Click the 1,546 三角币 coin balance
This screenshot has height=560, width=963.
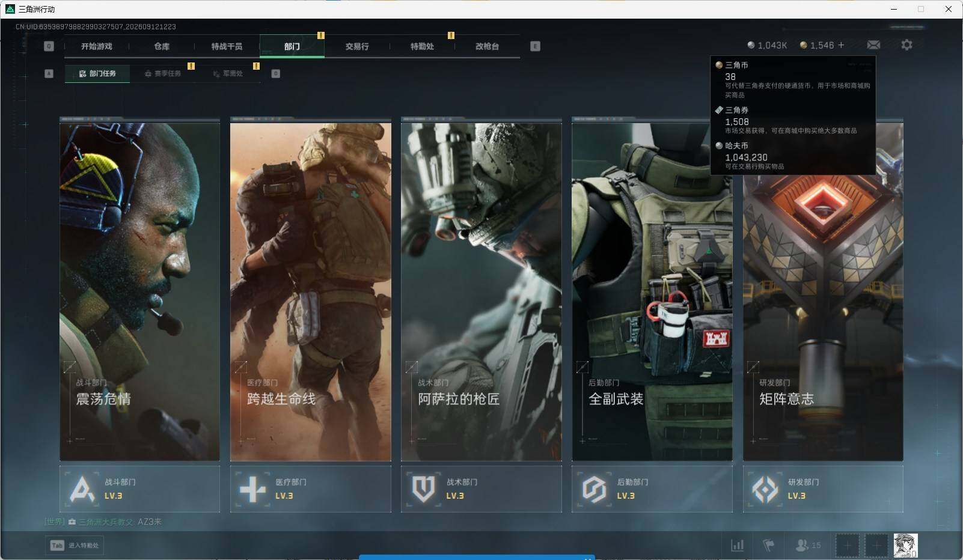click(x=817, y=45)
